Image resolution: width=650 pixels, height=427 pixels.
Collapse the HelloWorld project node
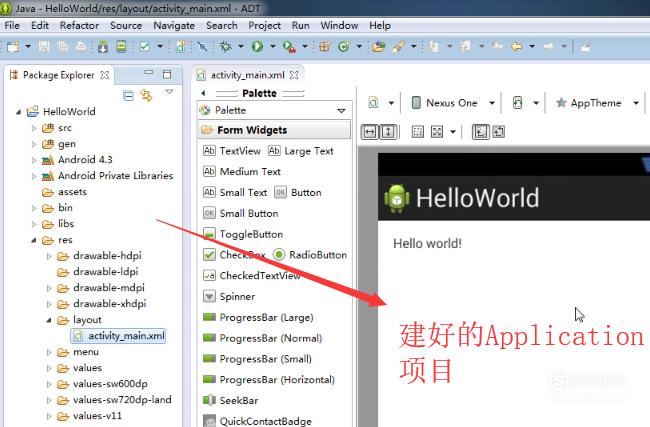point(18,112)
